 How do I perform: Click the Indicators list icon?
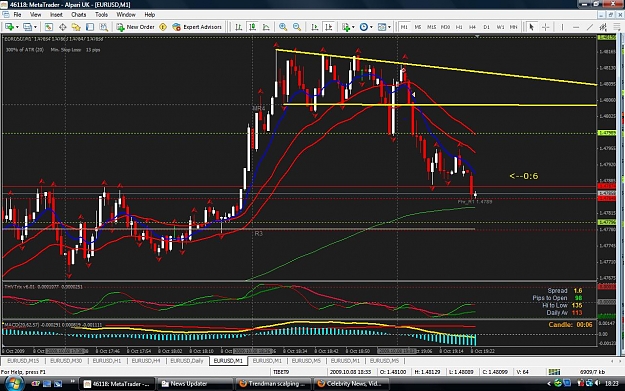coord(346,27)
